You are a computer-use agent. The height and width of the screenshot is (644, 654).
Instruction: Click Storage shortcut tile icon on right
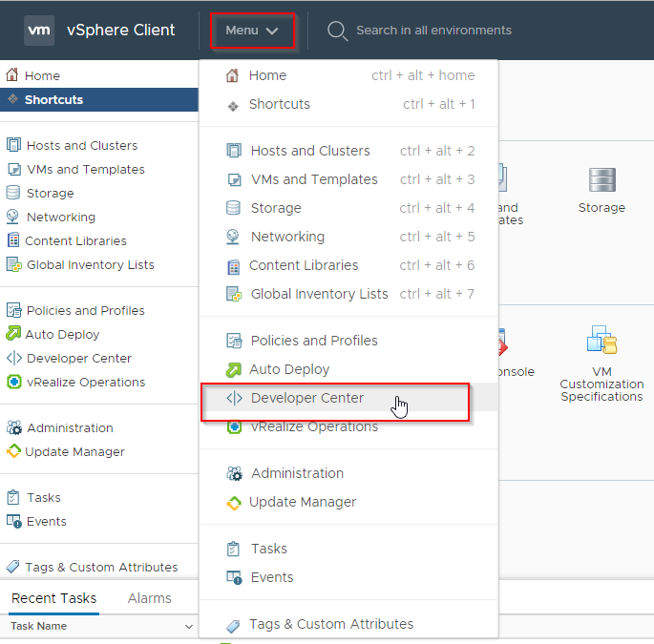point(601,179)
